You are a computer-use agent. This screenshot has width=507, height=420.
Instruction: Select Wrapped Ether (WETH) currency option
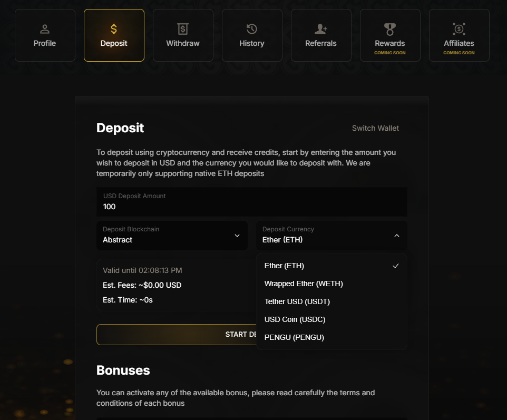304,284
